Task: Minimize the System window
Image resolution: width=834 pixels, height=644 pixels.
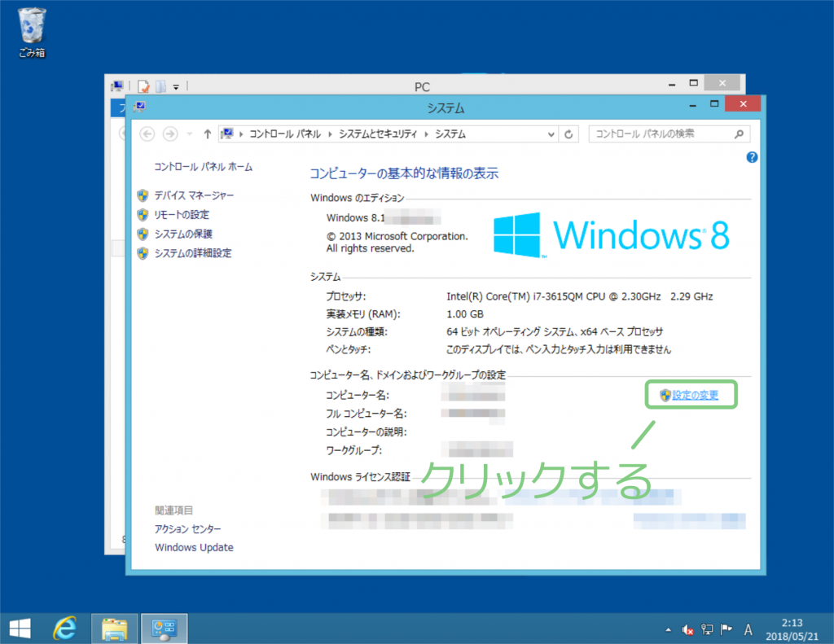Action: pyautogui.click(x=692, y=105)
